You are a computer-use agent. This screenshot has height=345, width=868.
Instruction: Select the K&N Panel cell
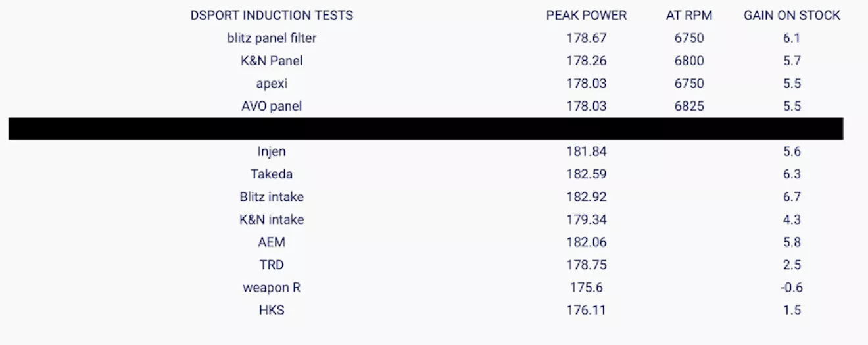pos(272,61)
